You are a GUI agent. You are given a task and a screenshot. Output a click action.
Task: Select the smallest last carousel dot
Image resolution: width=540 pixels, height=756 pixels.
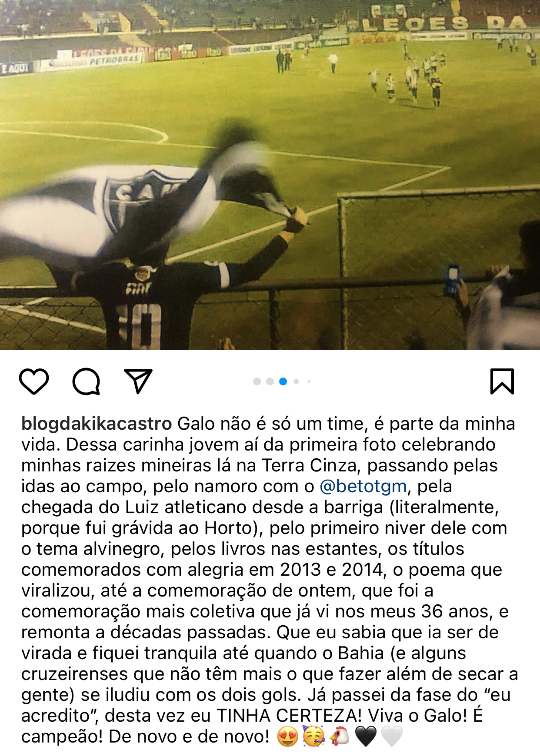pyautogui.click(x=309, y=381)
